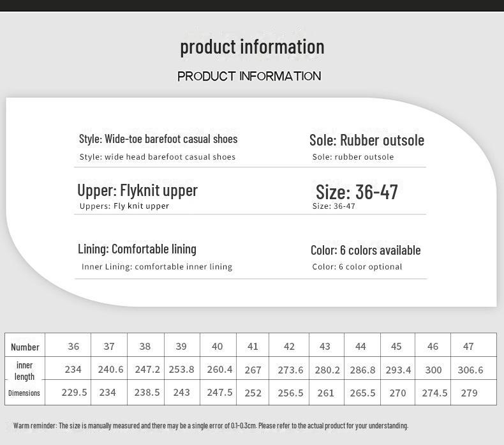Click small "Inner Lining: comfortable inner lining" line
Image resolution: width=504 pixels, height=445 pixels.
157,267
